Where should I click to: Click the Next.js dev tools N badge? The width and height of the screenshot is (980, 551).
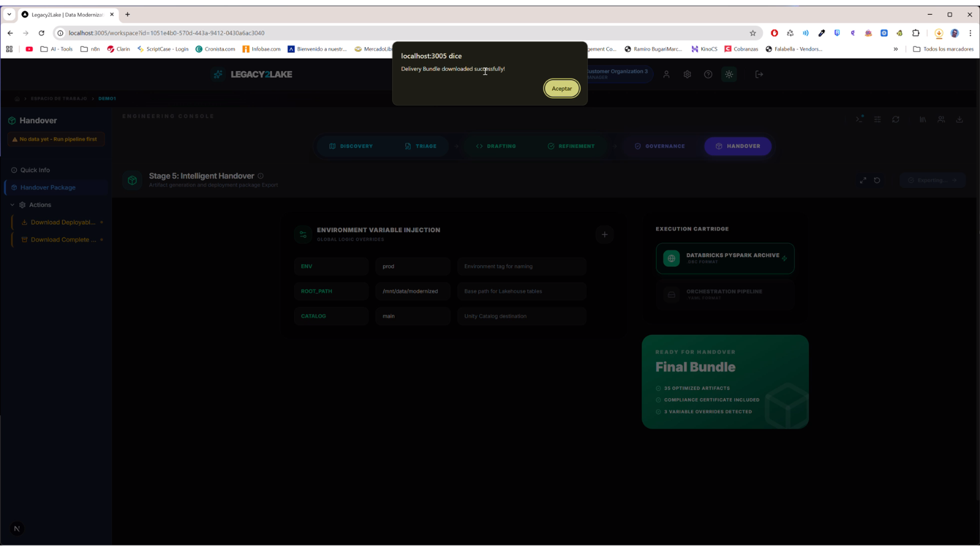click(x=17, y=528)
